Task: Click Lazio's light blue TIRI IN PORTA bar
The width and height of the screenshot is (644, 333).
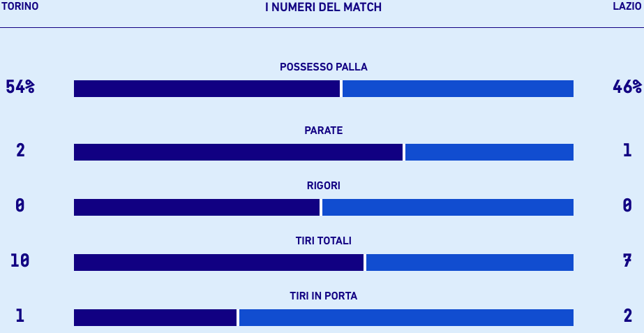Action: pyautogui.click(x=406, y=318)
